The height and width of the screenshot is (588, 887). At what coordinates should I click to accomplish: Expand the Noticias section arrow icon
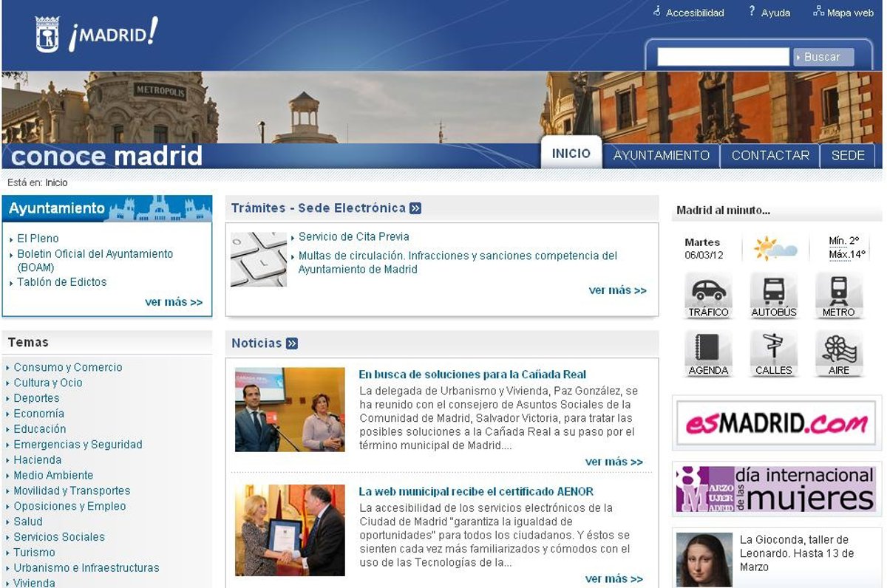click(x=292, y=343)
